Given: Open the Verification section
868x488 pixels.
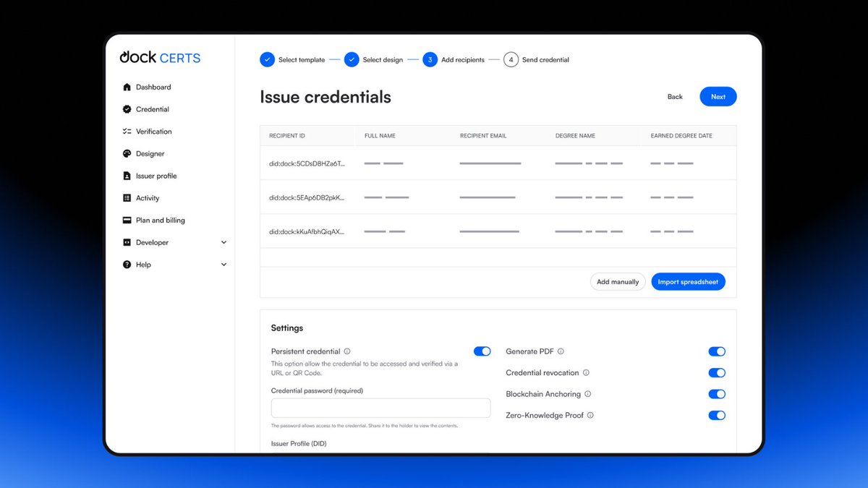Looking at the screenshot, I should click(x=154, y=132).
